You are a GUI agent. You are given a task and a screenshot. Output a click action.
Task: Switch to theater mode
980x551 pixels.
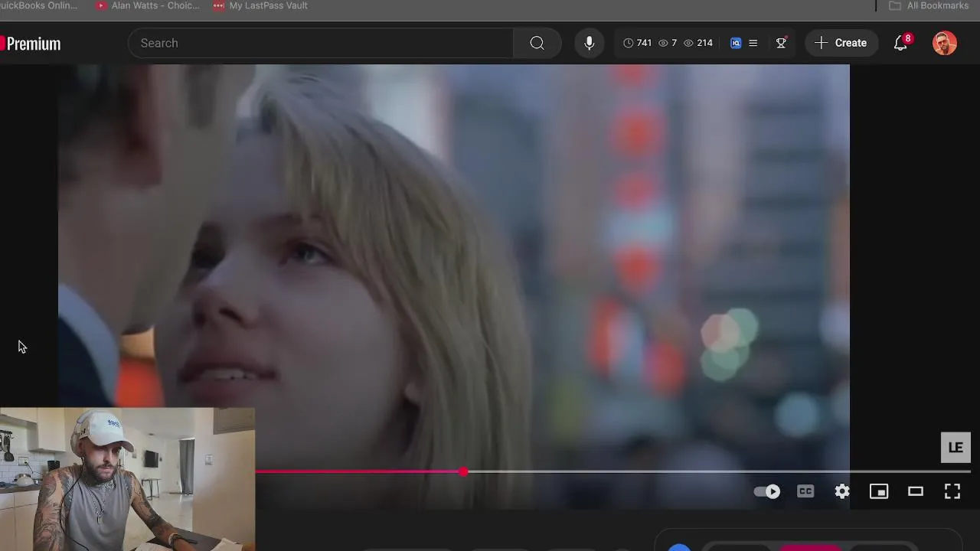[x=916, y=491]
